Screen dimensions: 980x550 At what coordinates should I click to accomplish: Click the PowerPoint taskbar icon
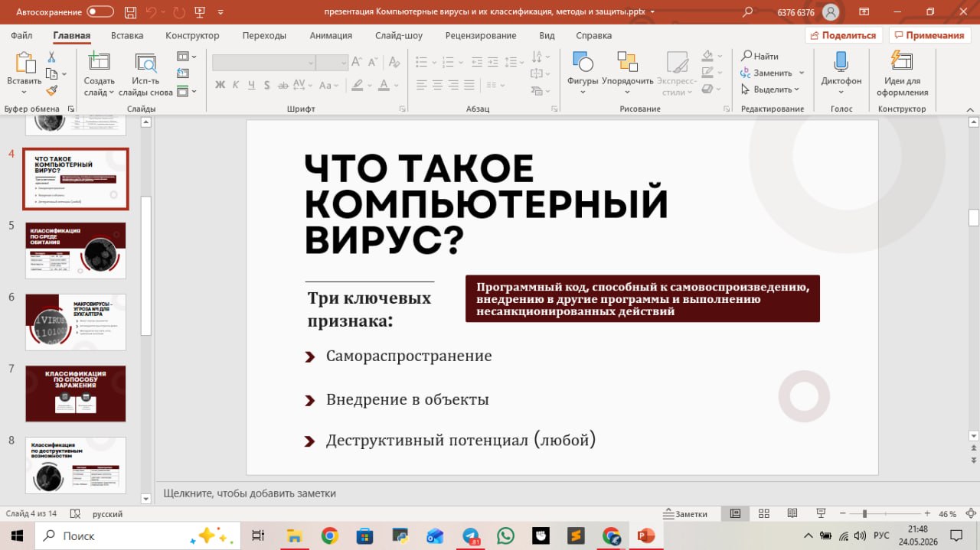[646, 536]
